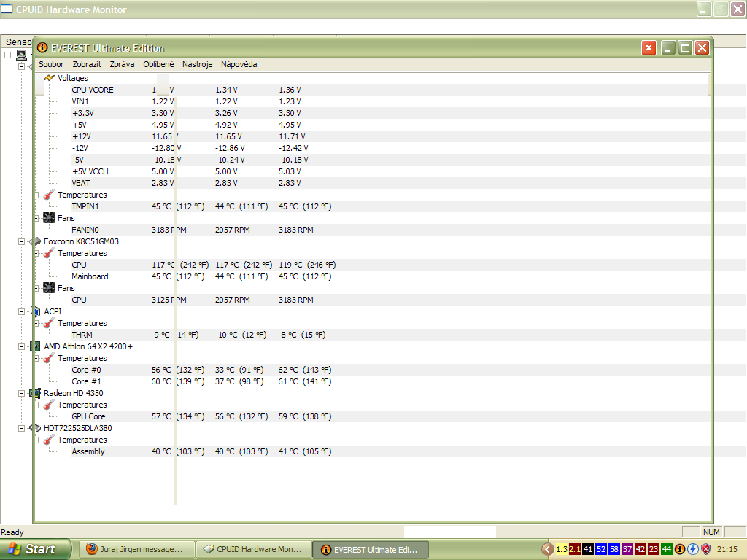Click the Voltages lightning icon
The image size is (747, 560).
click(x=49, y=78)
